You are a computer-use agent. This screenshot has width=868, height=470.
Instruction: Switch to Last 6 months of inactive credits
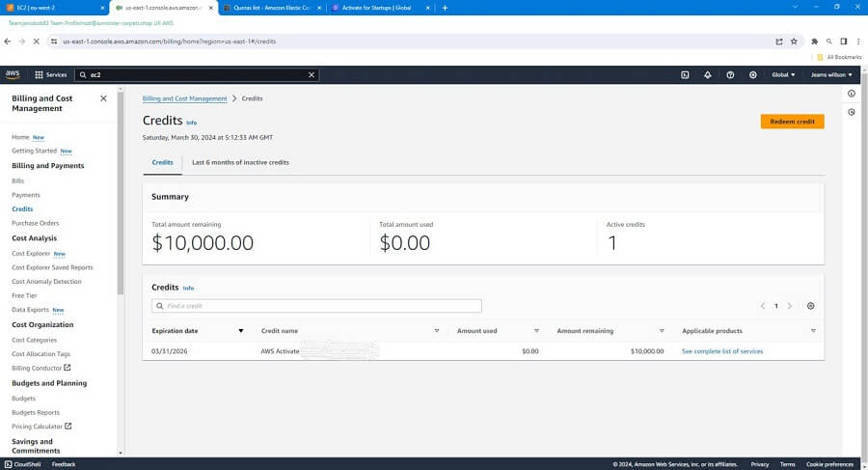tap(240, 162)
